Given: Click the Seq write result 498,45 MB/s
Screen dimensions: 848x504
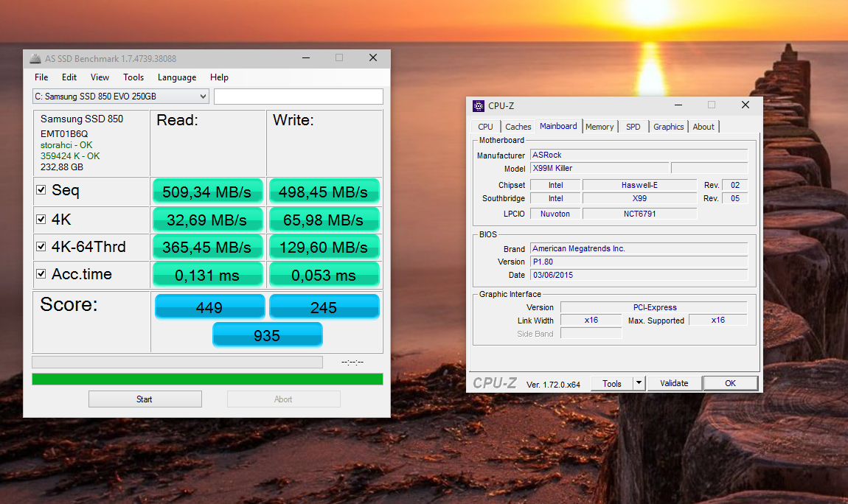Looking at the screenshot, I should pos(324,192).
